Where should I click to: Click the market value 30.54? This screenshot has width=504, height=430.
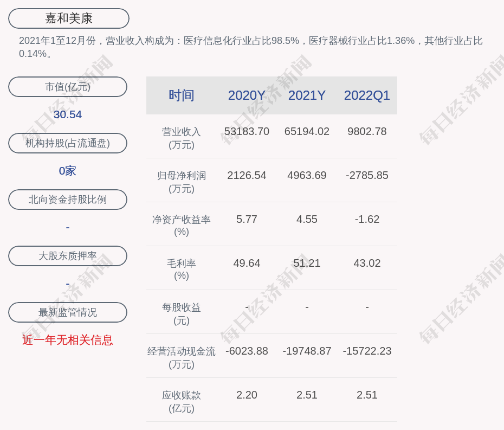tap(68, 114)
